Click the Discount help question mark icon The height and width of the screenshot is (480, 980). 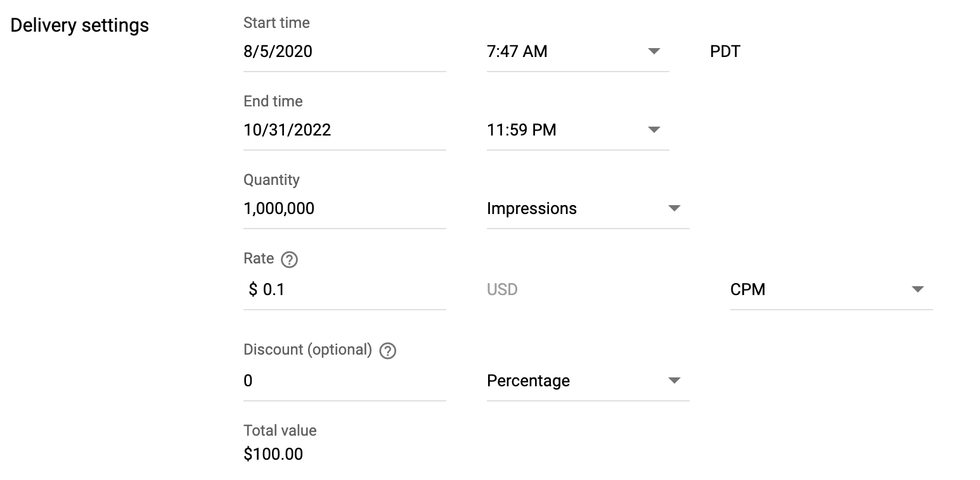click(x=388, y=350)
